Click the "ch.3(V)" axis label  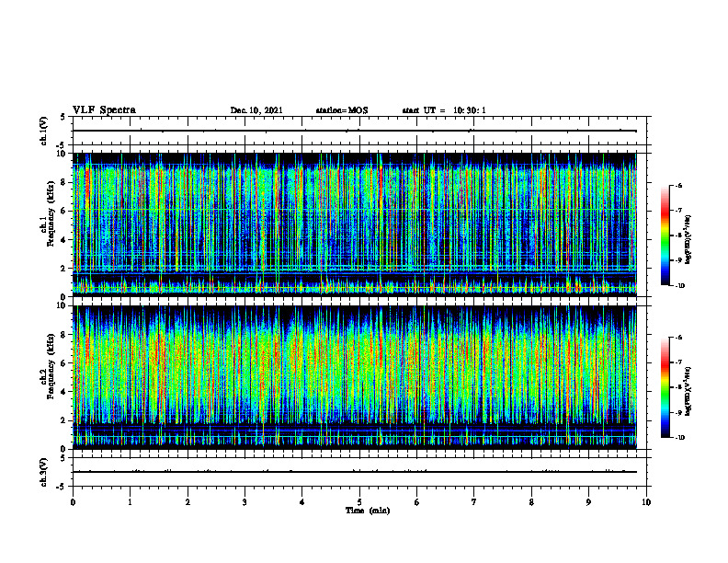43,472
